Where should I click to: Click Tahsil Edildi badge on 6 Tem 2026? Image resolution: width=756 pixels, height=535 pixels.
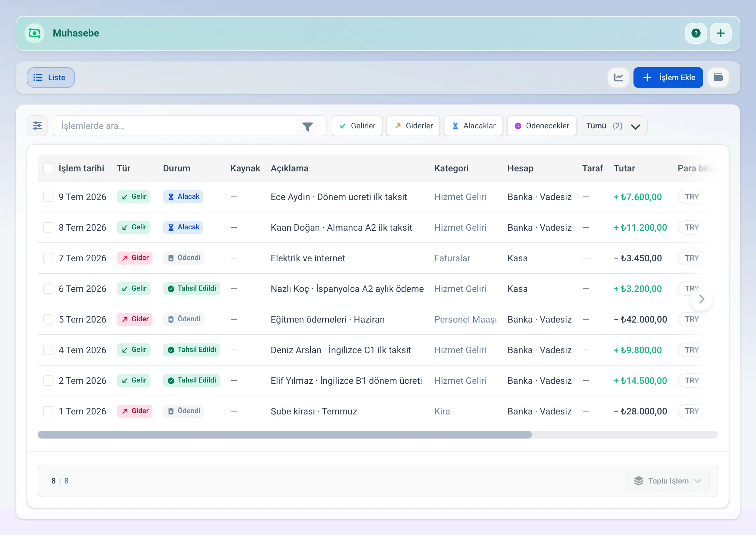point(192,289)
